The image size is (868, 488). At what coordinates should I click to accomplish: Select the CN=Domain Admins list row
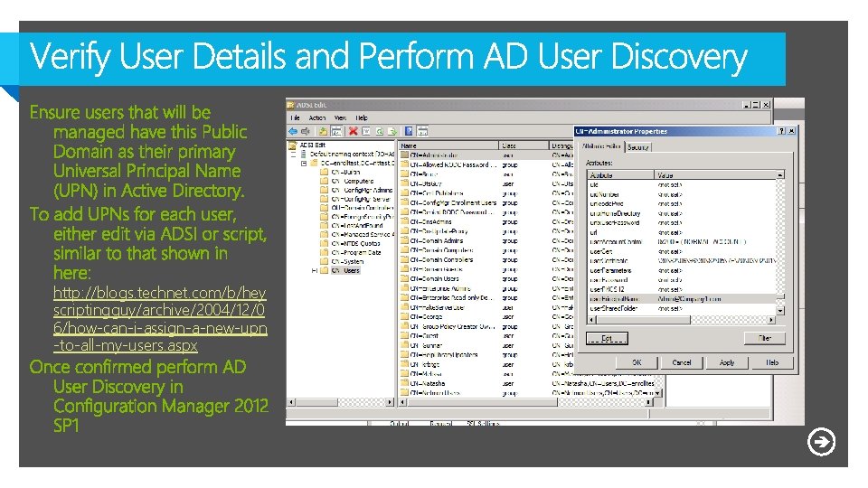[x=486, y=240]
